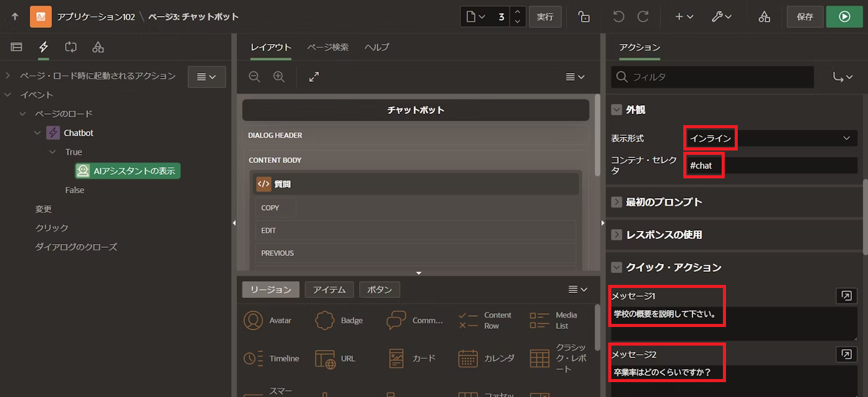Expand the 最初のプロンプト section
Screen dimensions: 868x397
(616, 202)
